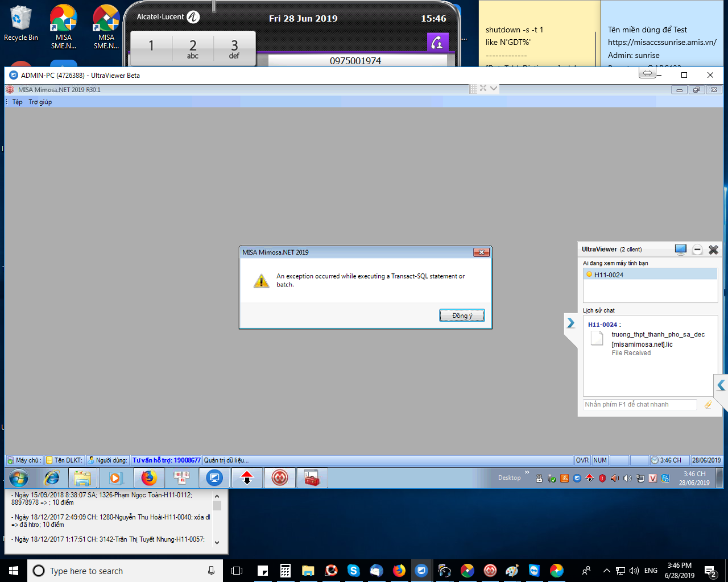Open Skype on local taskbar
The image size is (728, 582).
pos(354,571)
